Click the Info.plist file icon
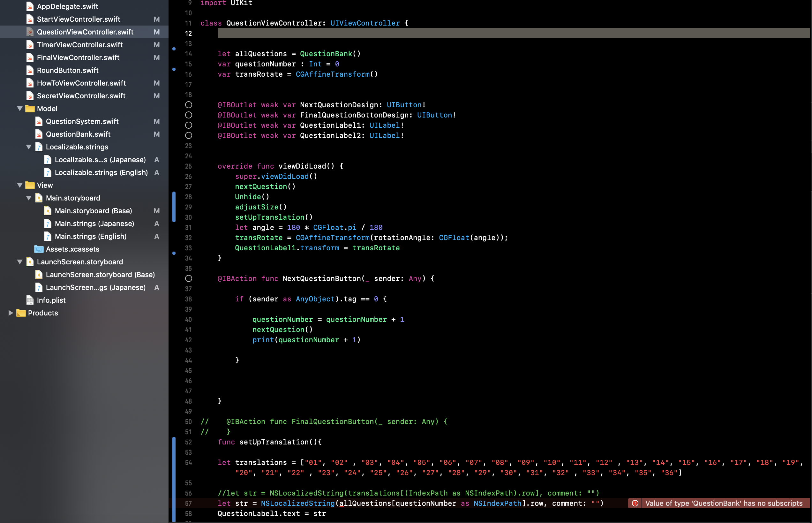Screen dimensions: 812x523 (30, 300)
